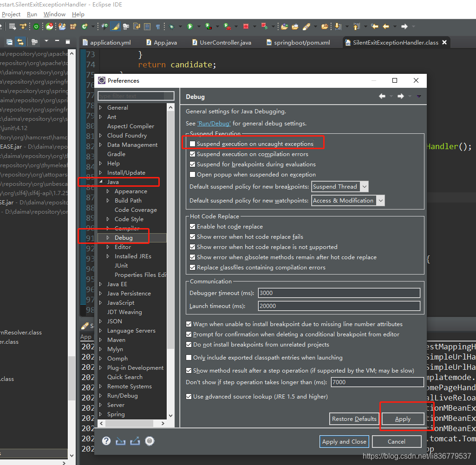Expand the General preferences node
The image size is (476, 465).
(101, 107)
